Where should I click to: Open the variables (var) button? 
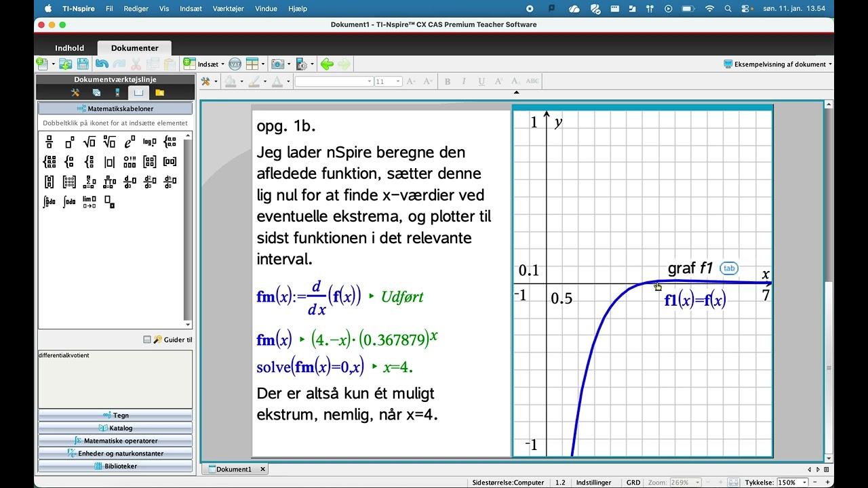click(x=235, y=64)
